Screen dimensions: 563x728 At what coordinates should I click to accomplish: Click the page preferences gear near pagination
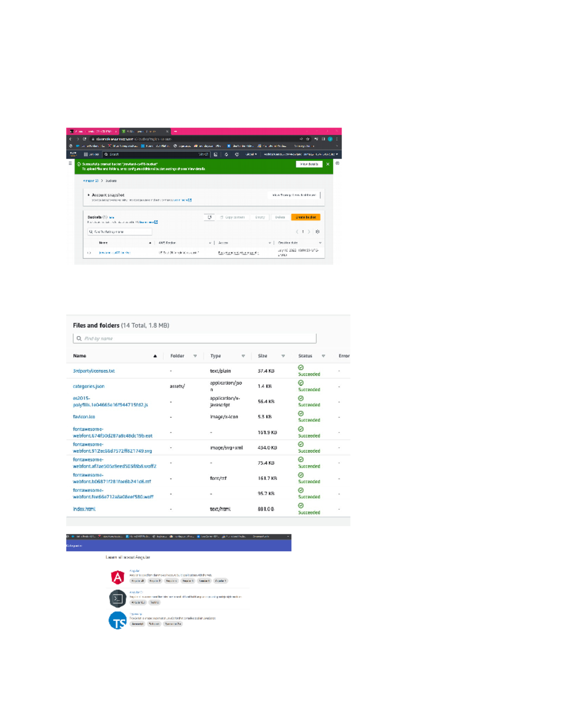point(319,231)
